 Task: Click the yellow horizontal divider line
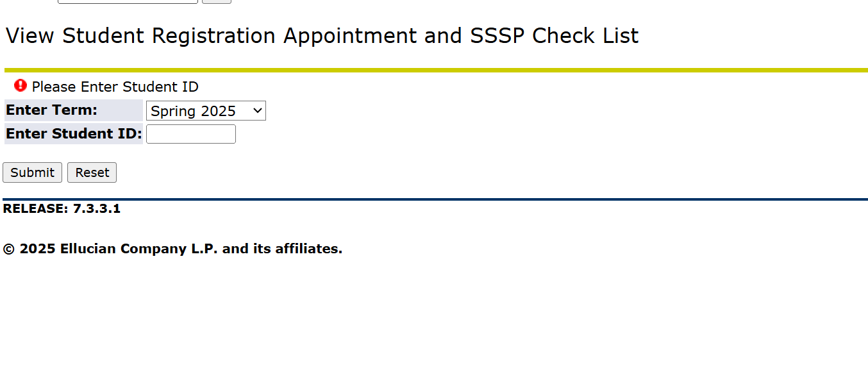click(436, 70)
